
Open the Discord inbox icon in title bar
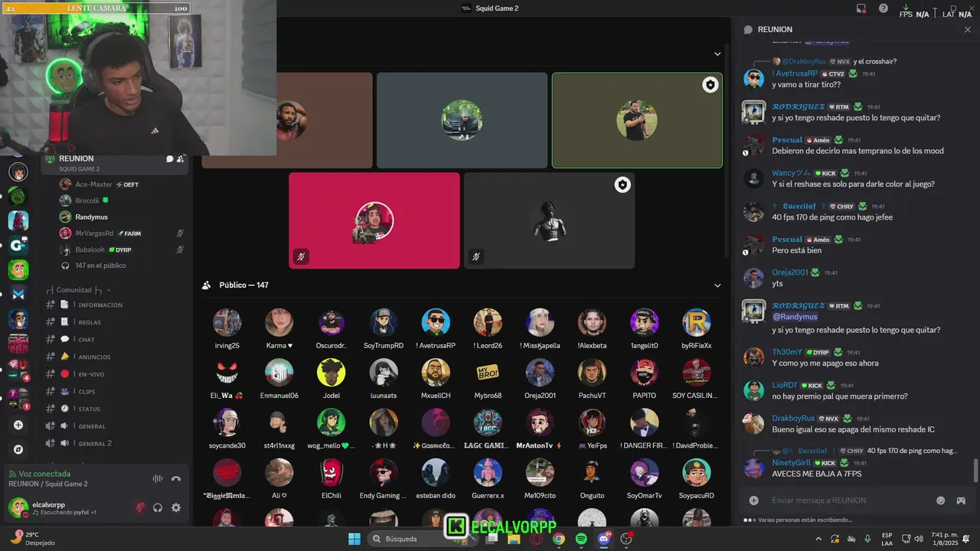(861, 8)
